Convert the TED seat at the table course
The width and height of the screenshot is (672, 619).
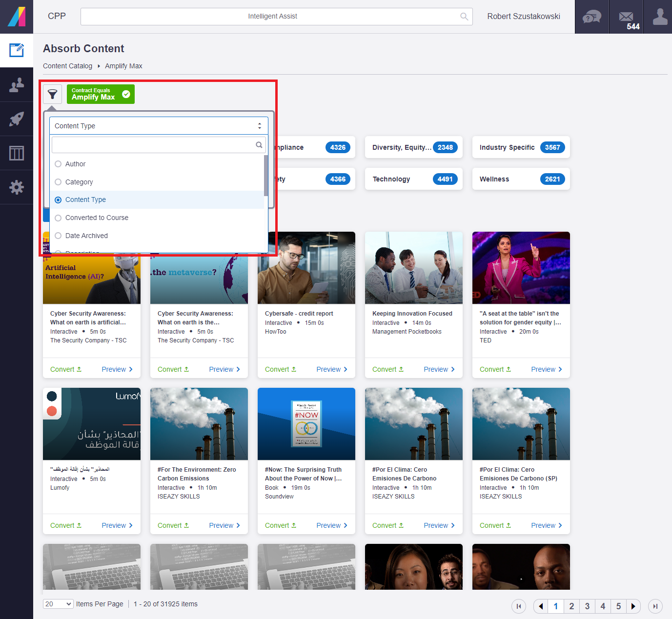(495, 369)
